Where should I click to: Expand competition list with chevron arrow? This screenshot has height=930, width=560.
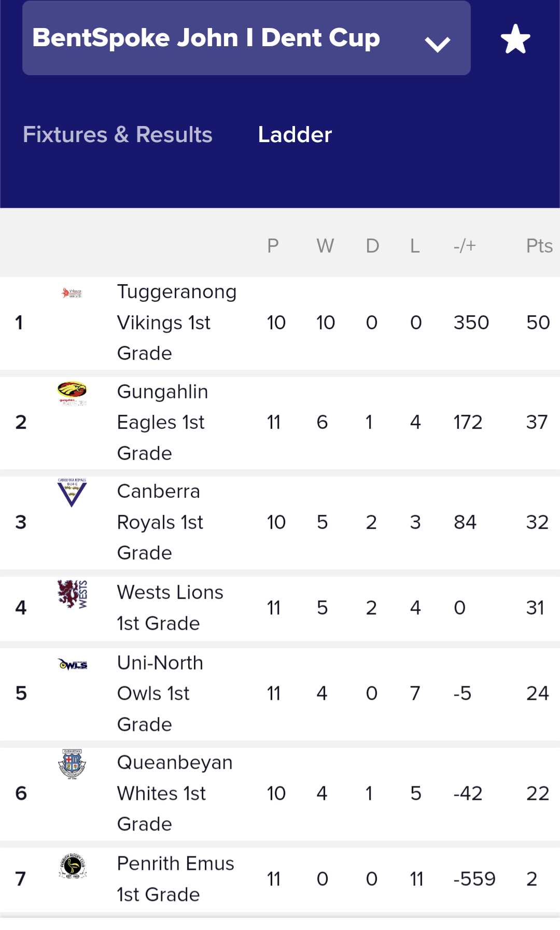(x=437, y=44)
